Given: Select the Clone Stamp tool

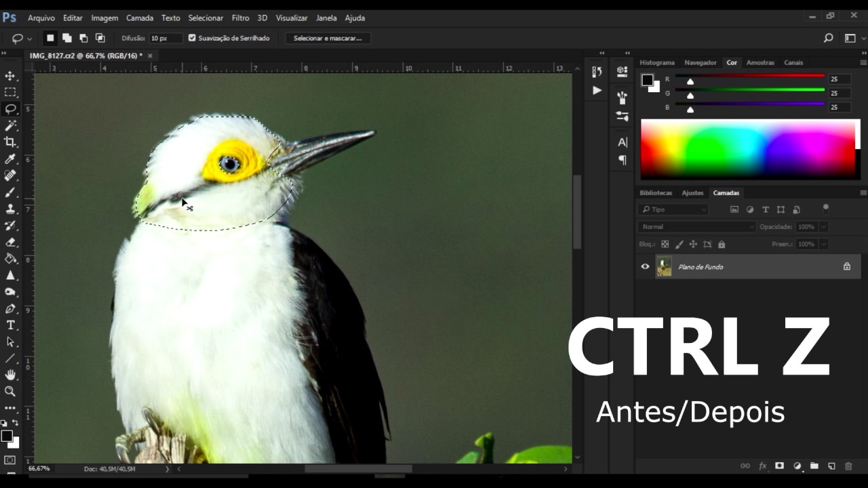Looking at the screenshot, I should click(x=10, y=209).
